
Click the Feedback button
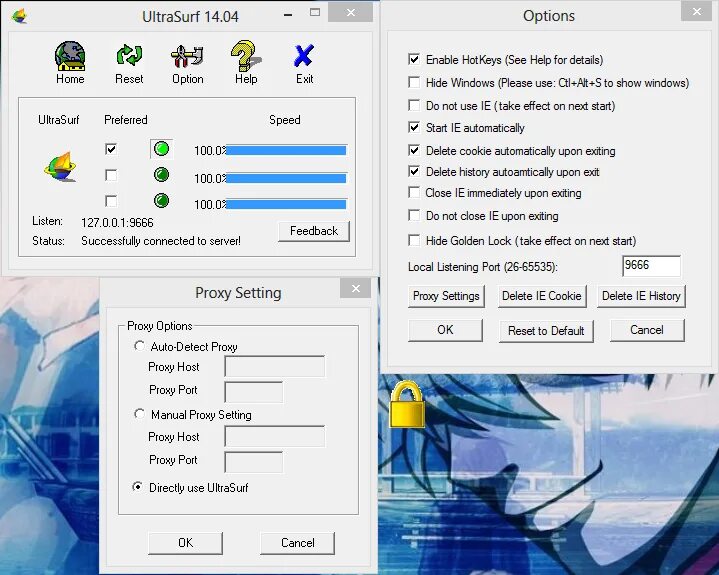coord(314,231)
